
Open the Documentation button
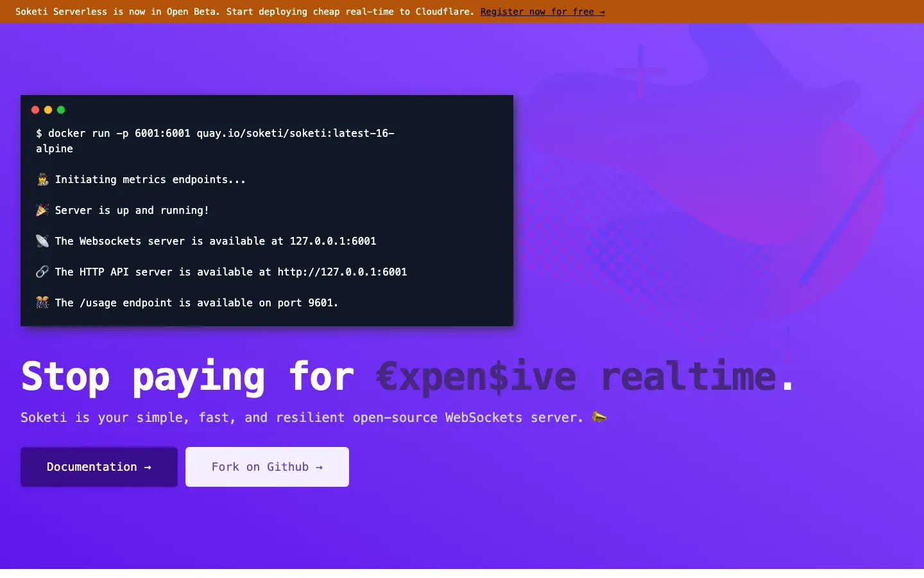[99, 467]
